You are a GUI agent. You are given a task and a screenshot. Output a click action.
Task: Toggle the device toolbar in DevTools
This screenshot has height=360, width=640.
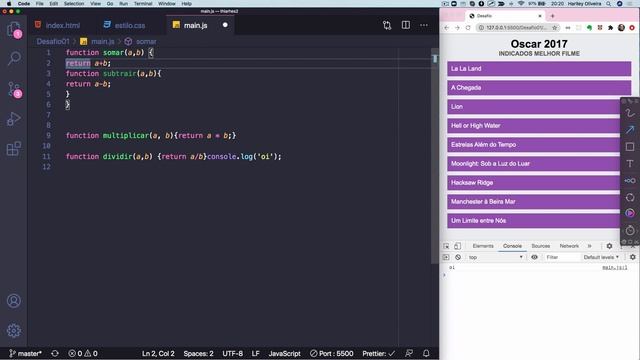(x=458, y=246)
